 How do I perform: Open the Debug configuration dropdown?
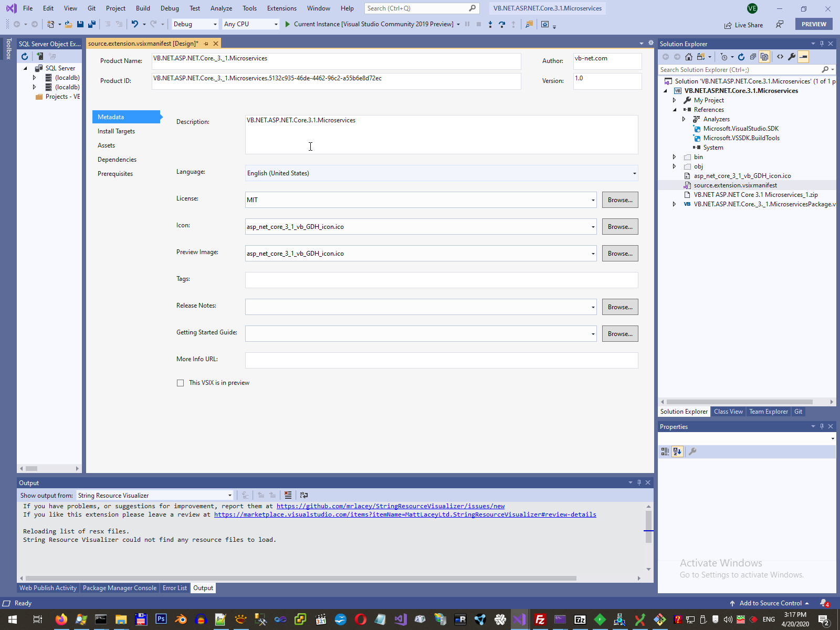[195, 24]
